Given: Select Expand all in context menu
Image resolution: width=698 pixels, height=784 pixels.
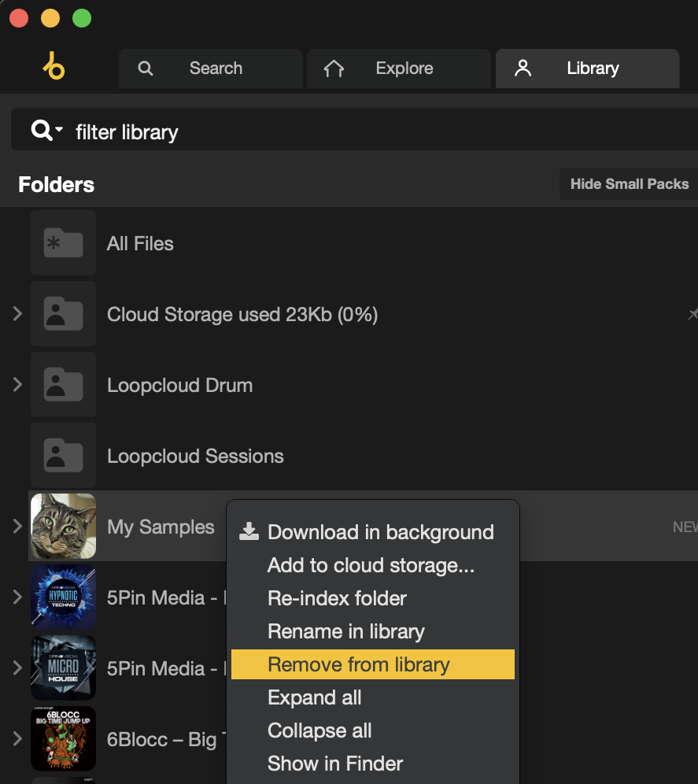Looking at the screenshot, I should coord(373,697).
